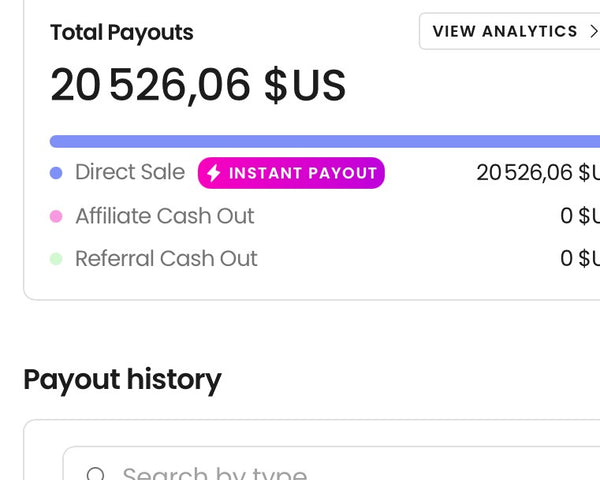Viewport: 600px width, 480px height.
Task: Click the Instant Payout badge
Action: 291,173
